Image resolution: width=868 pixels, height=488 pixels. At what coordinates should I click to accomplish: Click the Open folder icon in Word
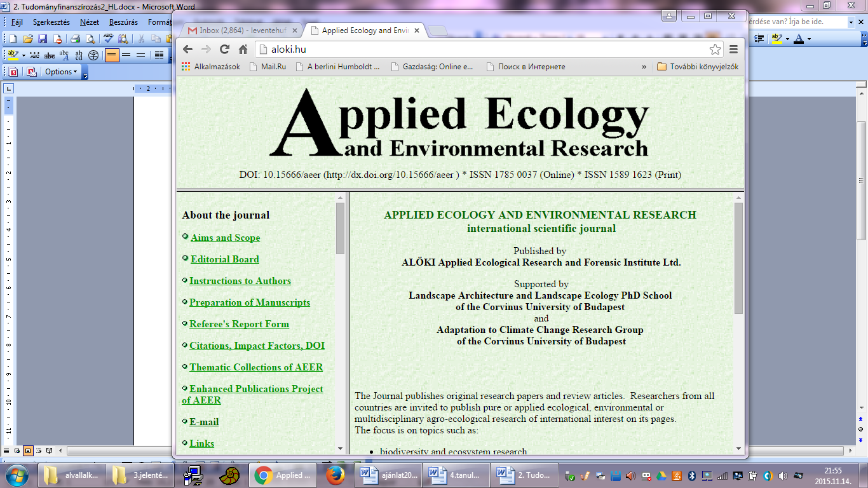coord(28,39)
